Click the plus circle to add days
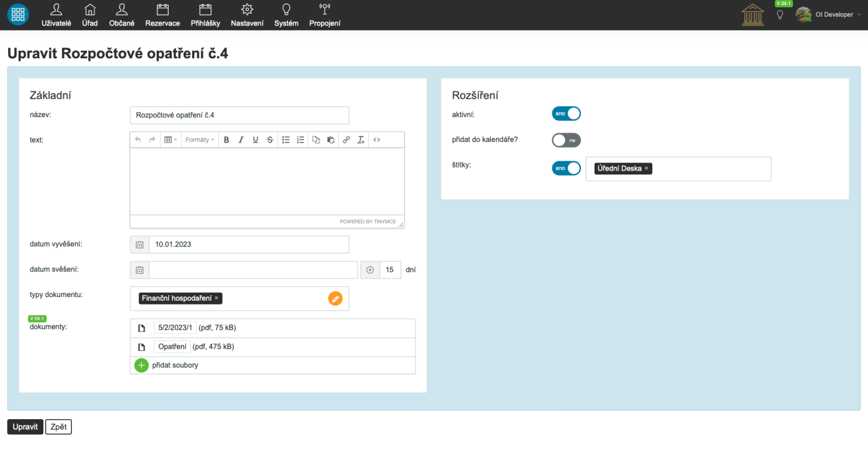The width and height of the screenshot is (868, 449). (370, 270)
